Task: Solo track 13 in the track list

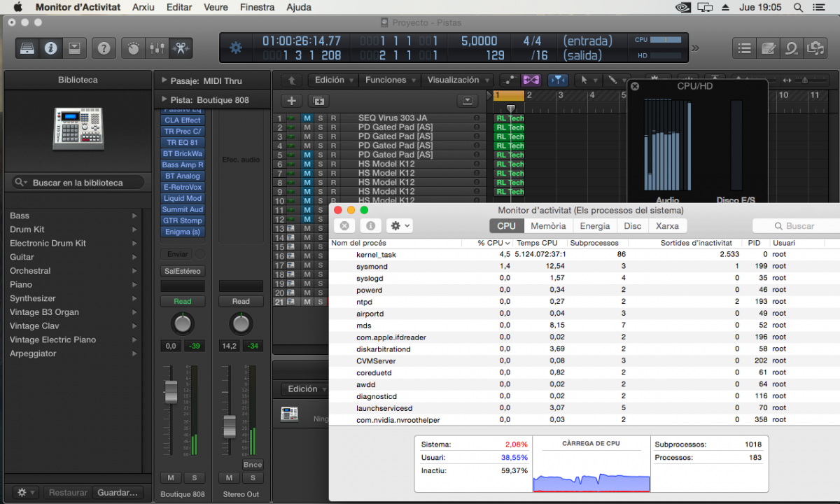Action: (x=320, y=228)
